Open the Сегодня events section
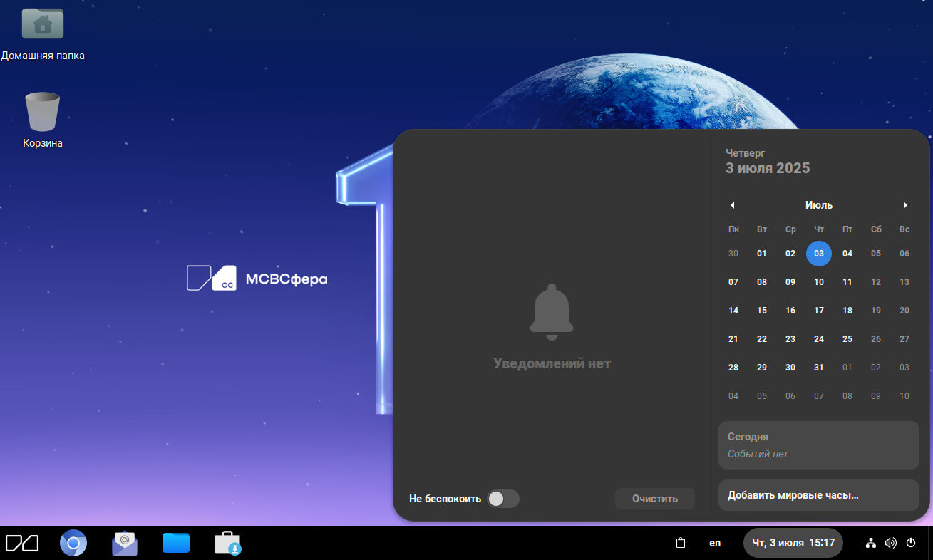The image size is (933, 560). click(x=818, y=445)
